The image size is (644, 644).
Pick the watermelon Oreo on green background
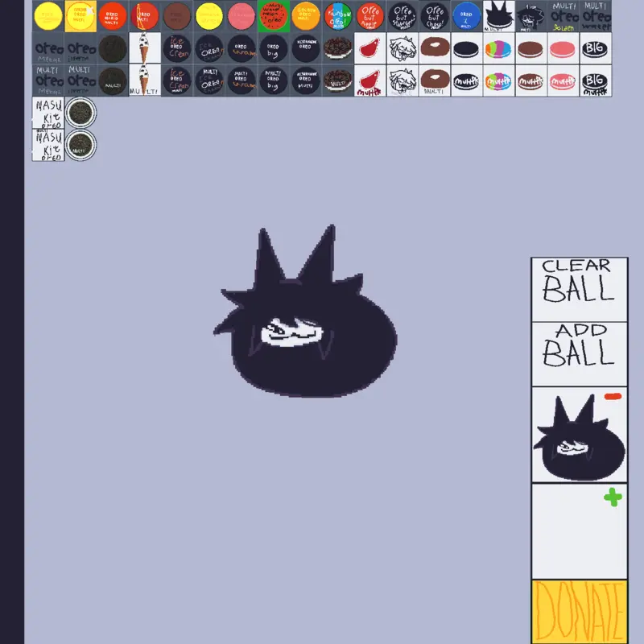point(274,16)
